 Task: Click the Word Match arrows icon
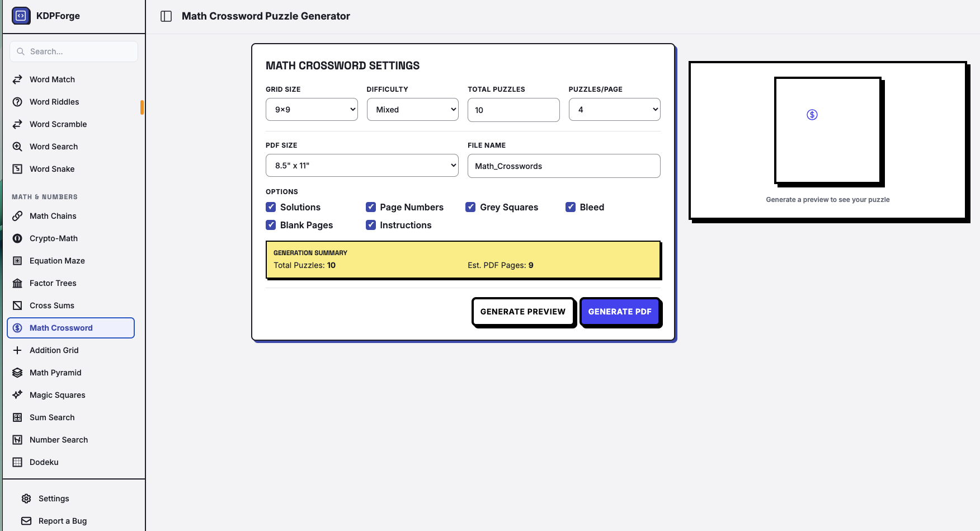click(17, 79)
